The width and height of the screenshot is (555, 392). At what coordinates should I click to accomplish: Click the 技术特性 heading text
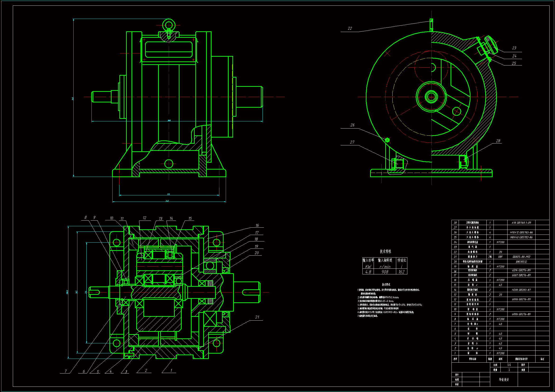(385, 251)
